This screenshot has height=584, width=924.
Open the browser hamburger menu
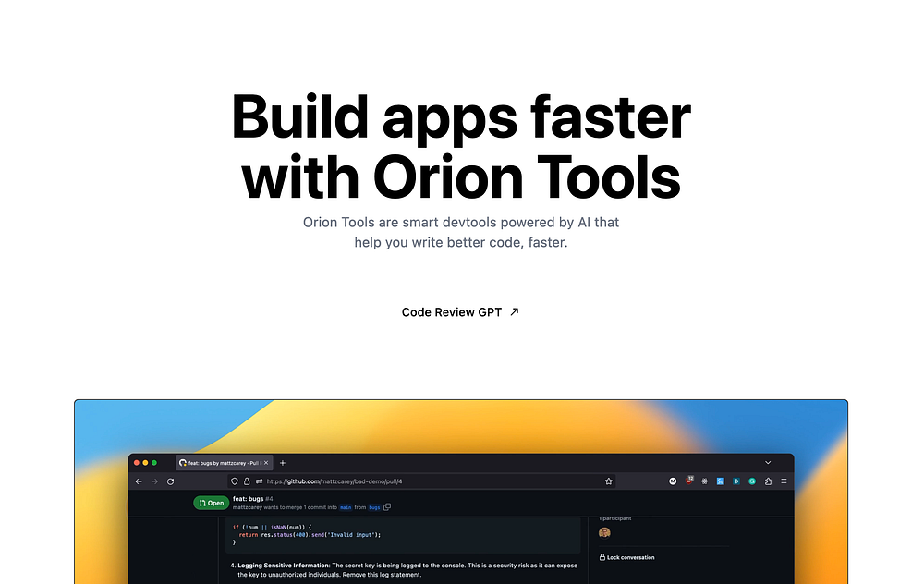[784, 481]
